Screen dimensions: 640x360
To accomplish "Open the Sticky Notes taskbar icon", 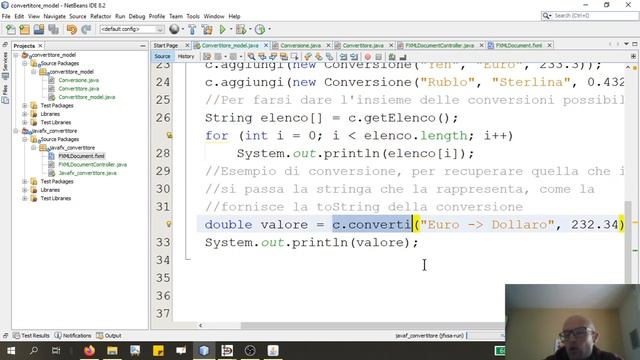I will tap(158, 351).
